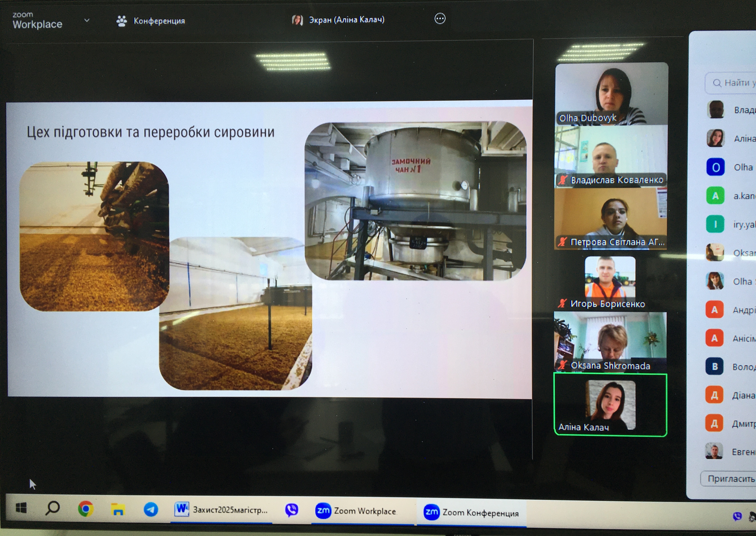Click muted mic icon on Владислав Коваленко

pos(563,180)
